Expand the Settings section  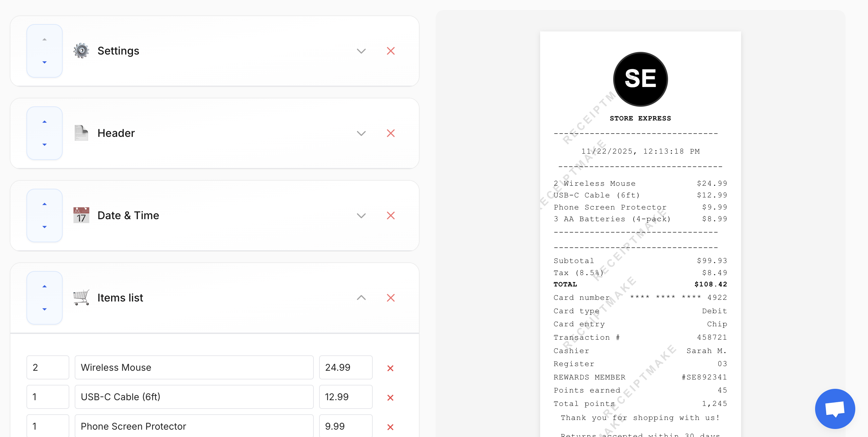point(361,51)
